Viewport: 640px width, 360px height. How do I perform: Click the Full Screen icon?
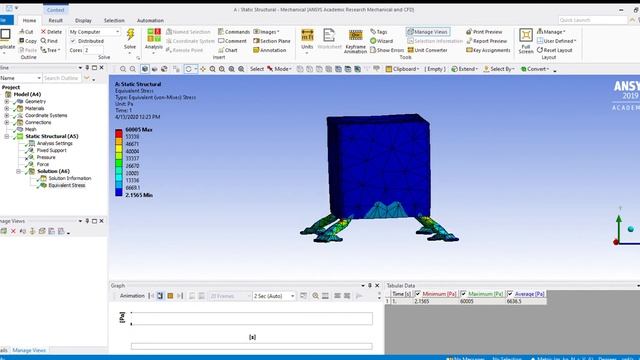(x=526, y=35)
